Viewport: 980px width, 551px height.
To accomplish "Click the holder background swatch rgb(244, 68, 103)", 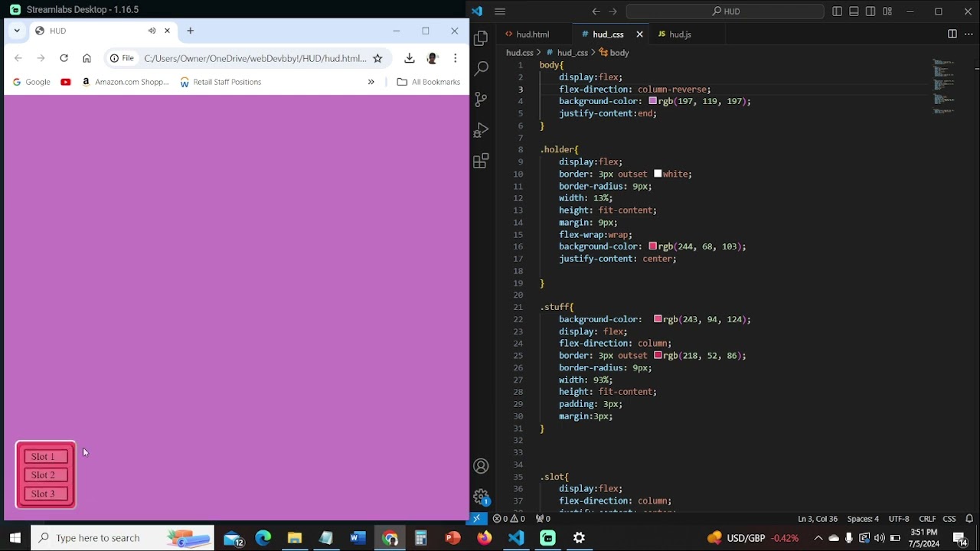I will (x=653, y=246).
